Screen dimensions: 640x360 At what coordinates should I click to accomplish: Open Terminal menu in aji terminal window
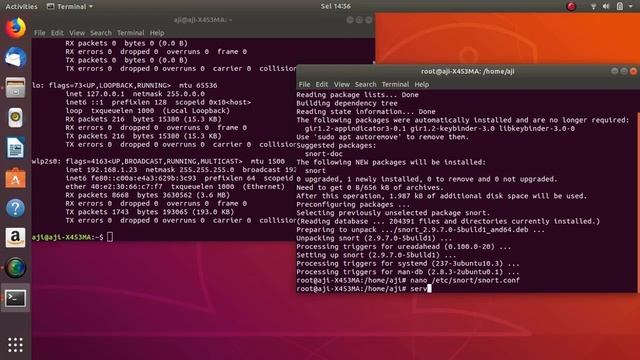130,33
